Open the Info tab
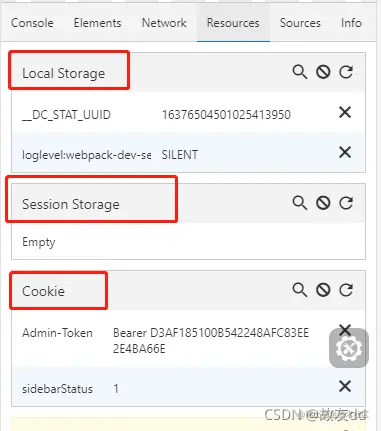This screenshot has height=431, width=381. coord(351,23)
